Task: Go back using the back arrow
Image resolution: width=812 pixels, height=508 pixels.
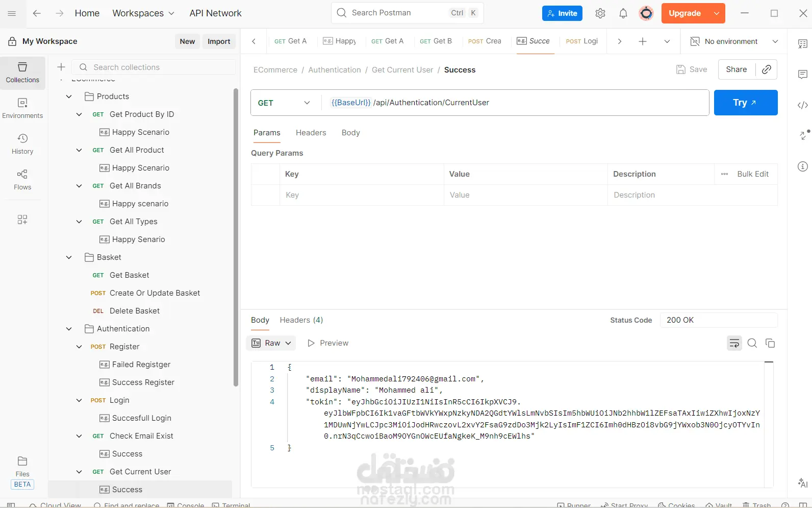Action: [37, 13]
